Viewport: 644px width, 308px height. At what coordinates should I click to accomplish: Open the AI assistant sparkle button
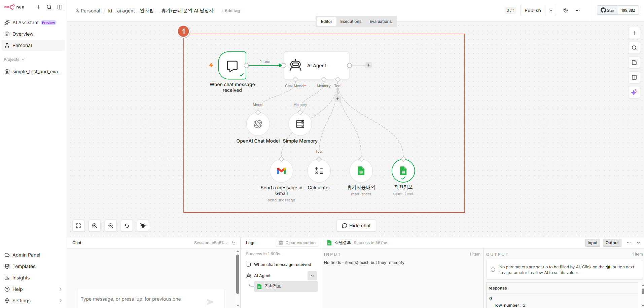(x=634, y=92)
